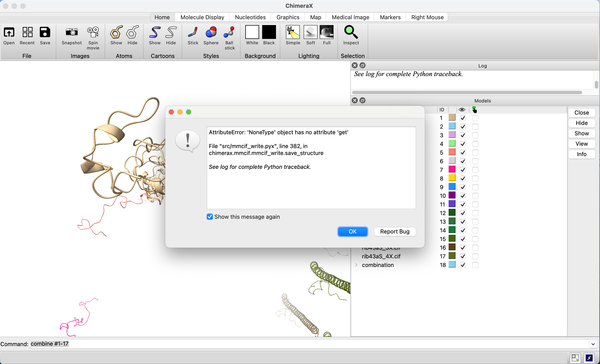The image size is (600, 364).
Task: Apply Soft lighting
Action: click(x=310, y=32)
